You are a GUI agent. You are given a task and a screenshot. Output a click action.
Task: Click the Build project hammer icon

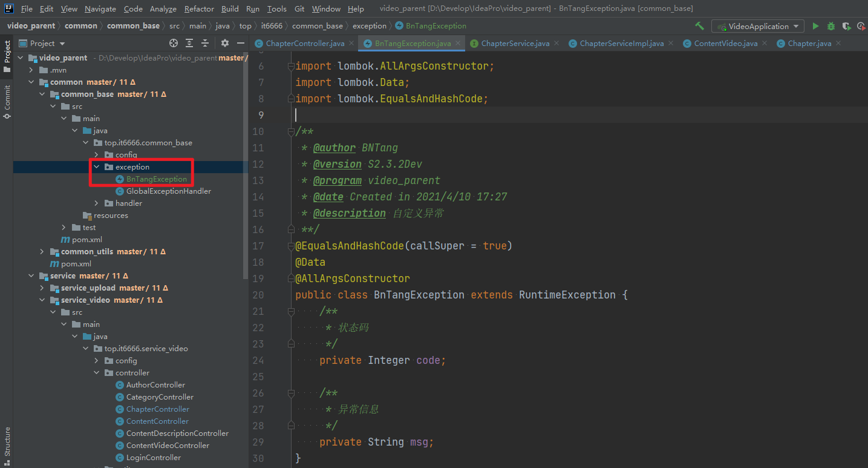pyautogui.click(x=699, y=26)
